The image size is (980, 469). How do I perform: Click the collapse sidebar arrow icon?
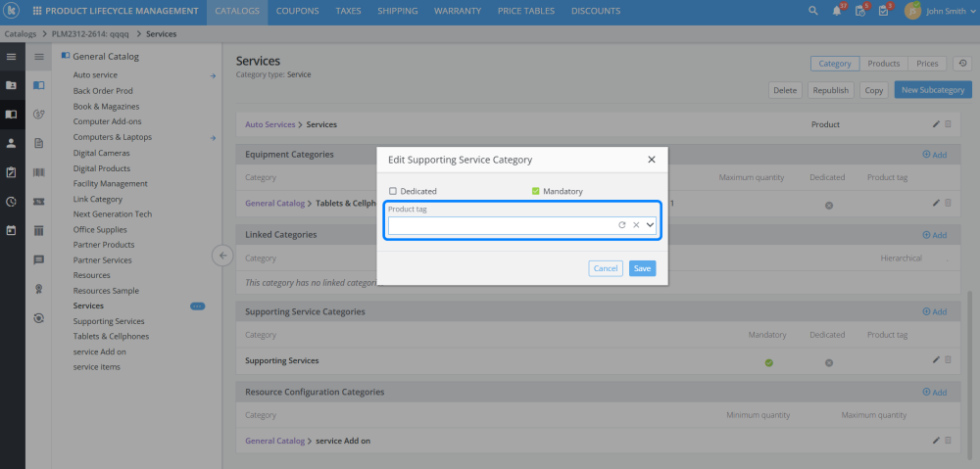222,256
